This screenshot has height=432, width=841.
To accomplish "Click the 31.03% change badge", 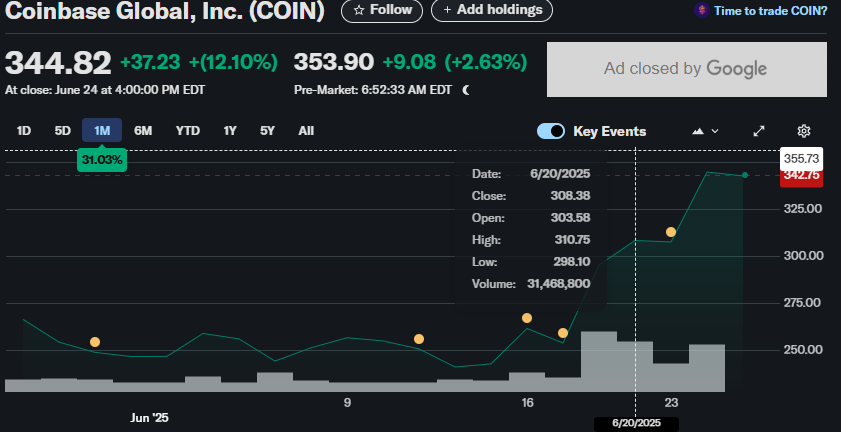I will (x=102, y=160).
